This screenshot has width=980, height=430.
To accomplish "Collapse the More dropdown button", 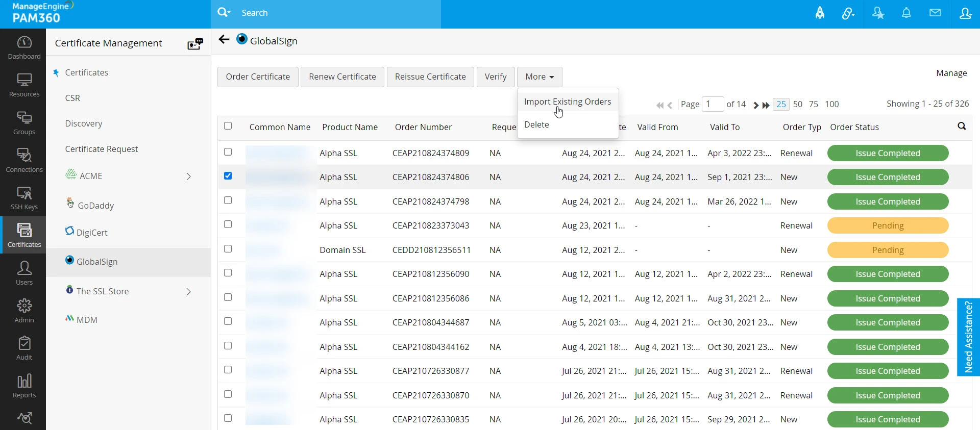I will coord(539,77).
